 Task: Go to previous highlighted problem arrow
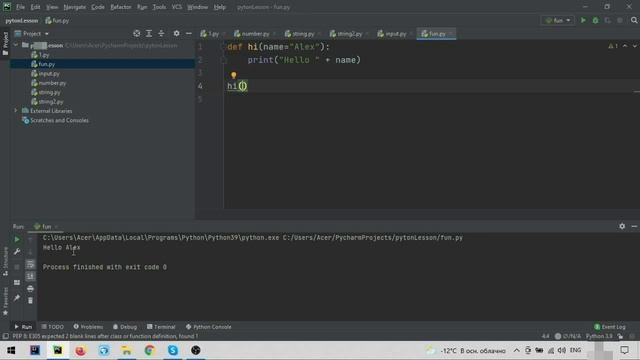click(625, 46)
